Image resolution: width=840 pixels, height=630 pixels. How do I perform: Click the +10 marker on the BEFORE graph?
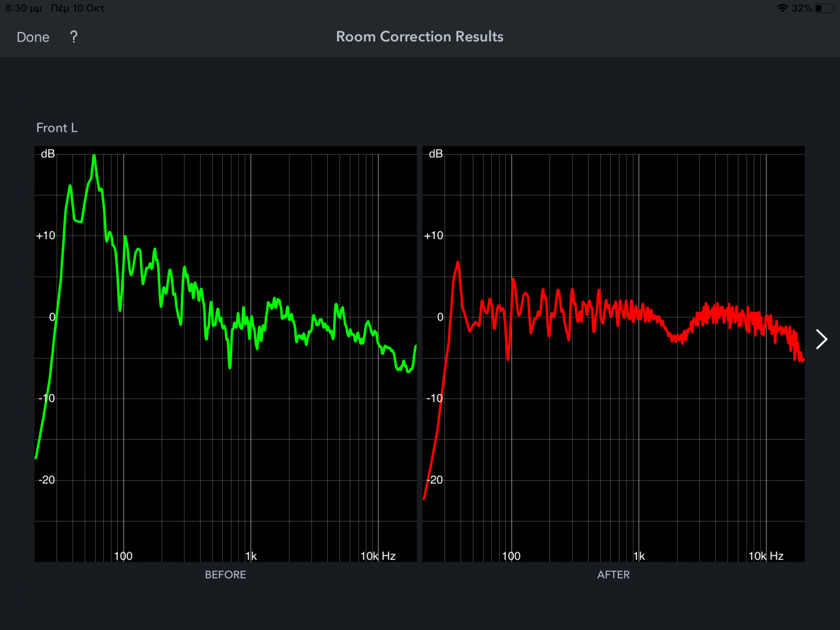[x=45, y=236]
